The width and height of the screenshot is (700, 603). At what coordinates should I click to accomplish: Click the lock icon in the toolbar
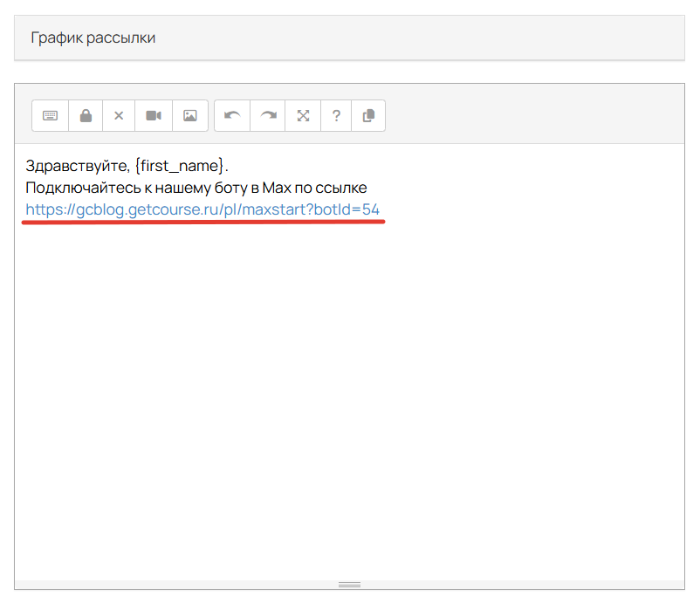tap(85, 115)
